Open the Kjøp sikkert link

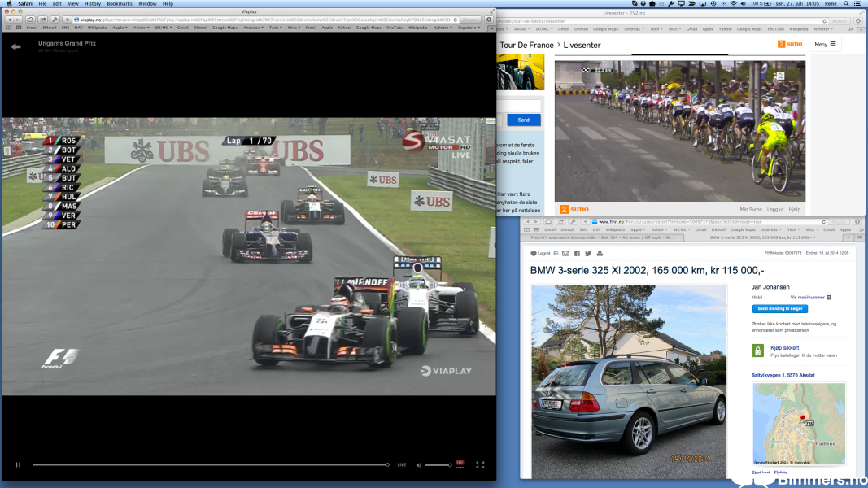(x=784, y=348)
